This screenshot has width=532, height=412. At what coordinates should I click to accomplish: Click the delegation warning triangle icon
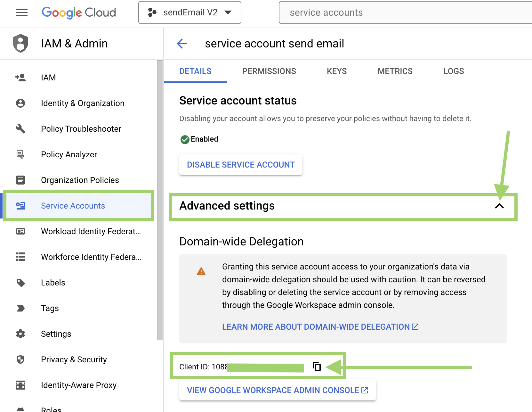pyautogui.click(x=201, y=271)
